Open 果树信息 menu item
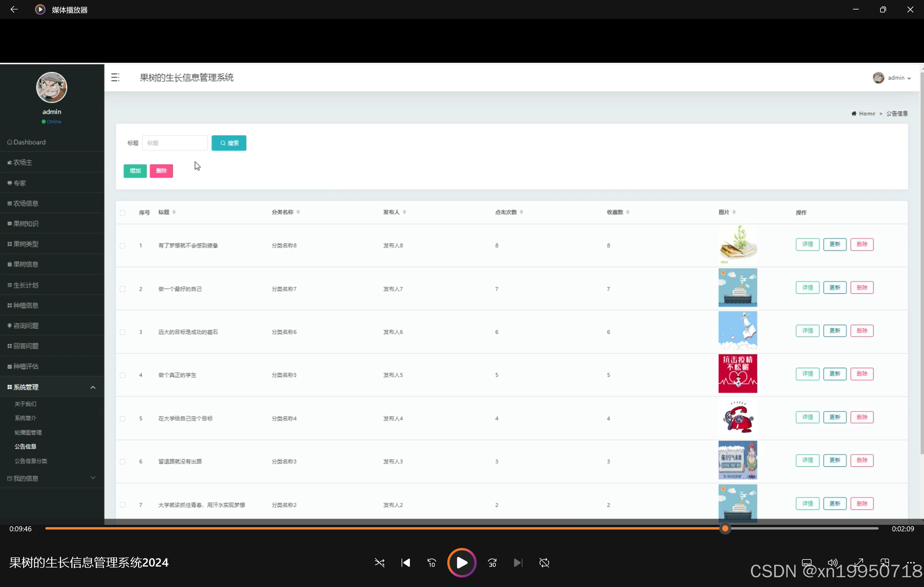The height and width of the screenshot is (587, 924). 52,264
